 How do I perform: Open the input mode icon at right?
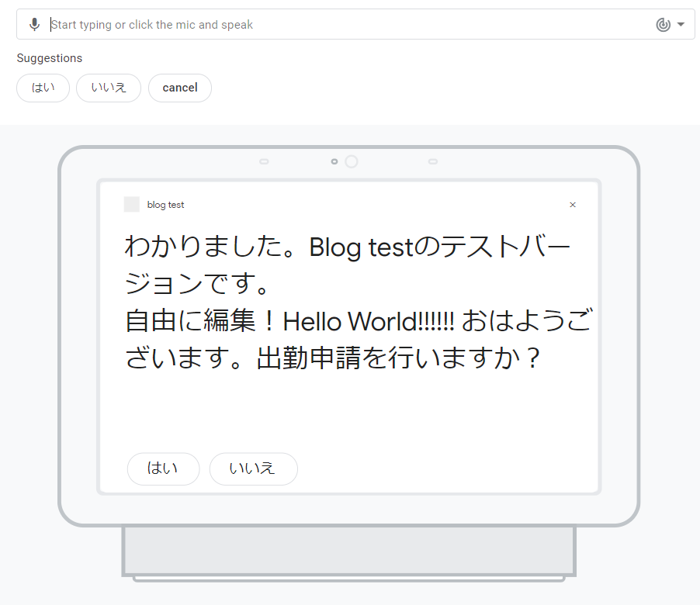pos(663,25)
